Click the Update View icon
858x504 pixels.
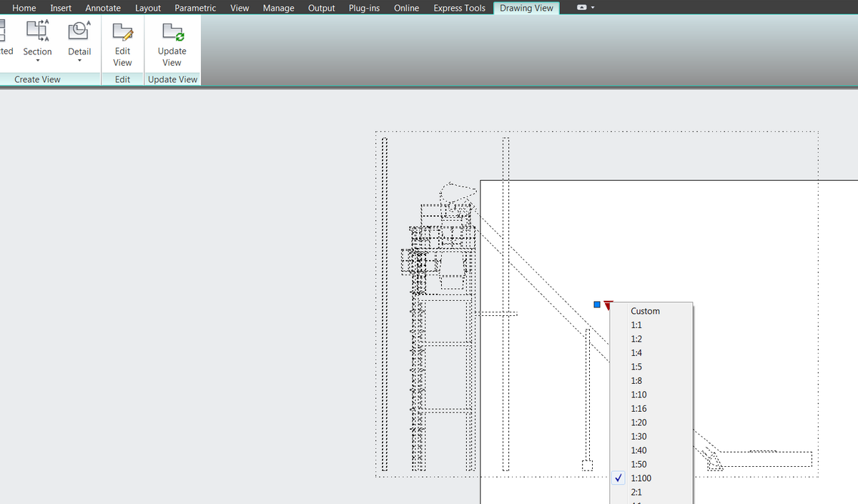172,31
